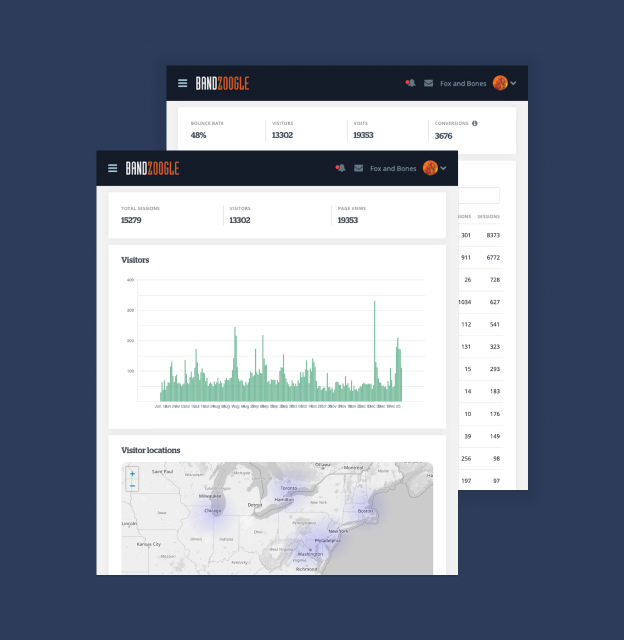Open mail envelope in back window
This screenshot has width=624, height=640.
[429, 83]
